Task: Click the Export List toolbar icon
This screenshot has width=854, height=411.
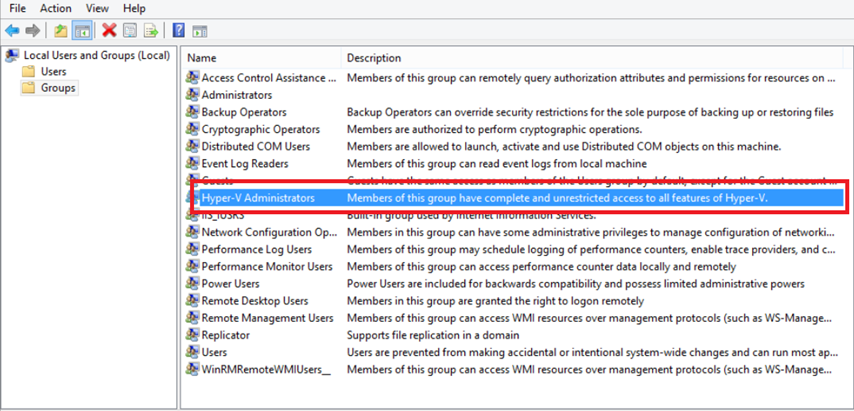Action: [151, 31]
